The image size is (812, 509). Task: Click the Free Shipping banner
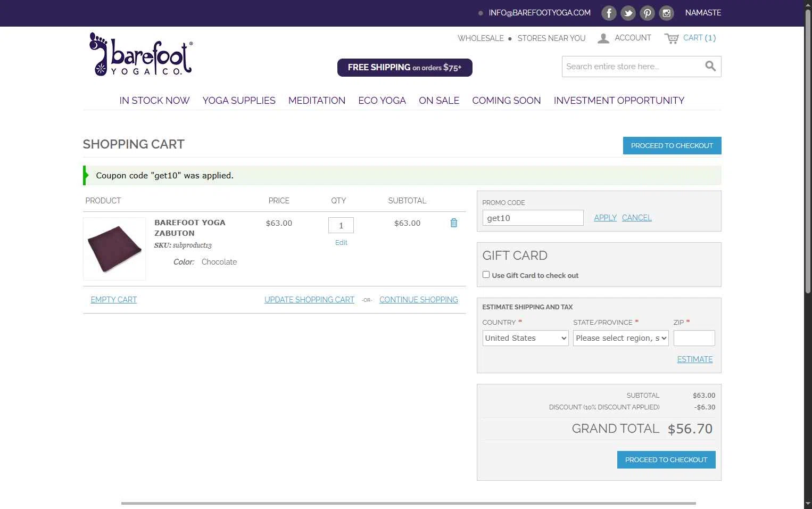tap(405, 68)
